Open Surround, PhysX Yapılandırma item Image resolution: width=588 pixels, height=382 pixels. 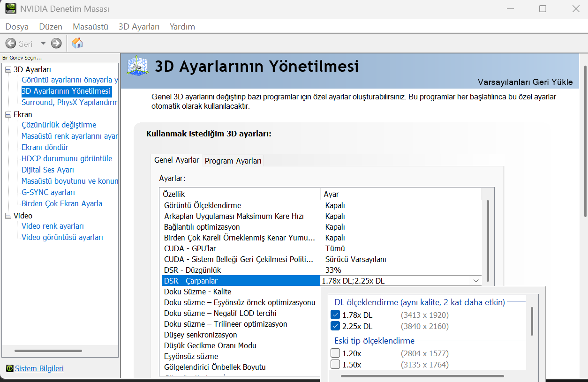pyautogui.click(x=70, y=102)
